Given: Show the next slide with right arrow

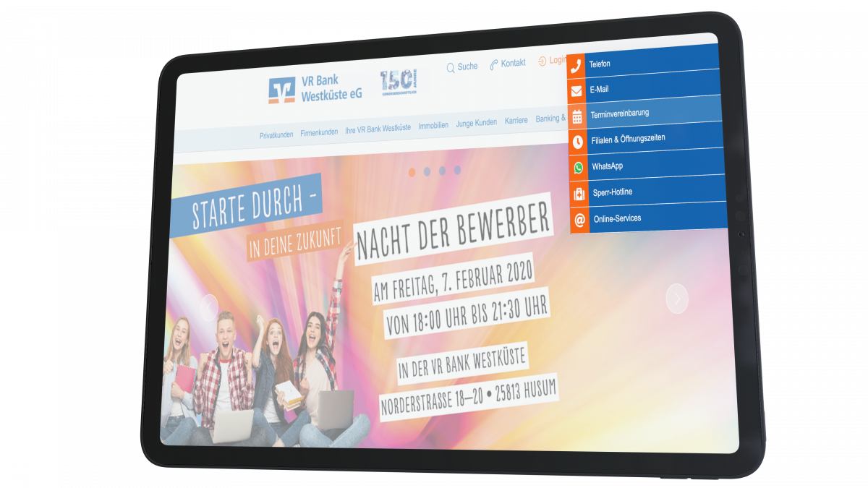Looking at the screenshot, I should [x=677, y=298].
